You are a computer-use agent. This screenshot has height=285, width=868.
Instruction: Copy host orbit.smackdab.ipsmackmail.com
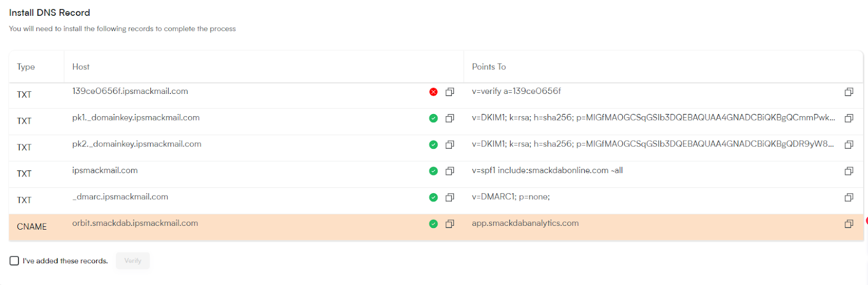click(x=450, y=224)
